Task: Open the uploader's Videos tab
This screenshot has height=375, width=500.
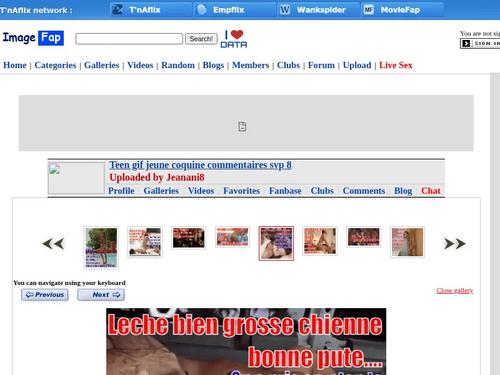Action: [x=201, y=191]
